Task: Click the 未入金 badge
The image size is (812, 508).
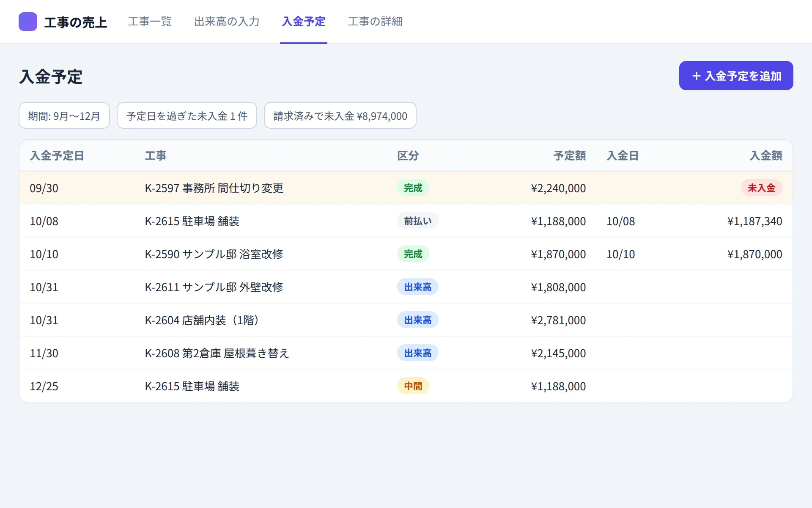Action: [761, 188]
